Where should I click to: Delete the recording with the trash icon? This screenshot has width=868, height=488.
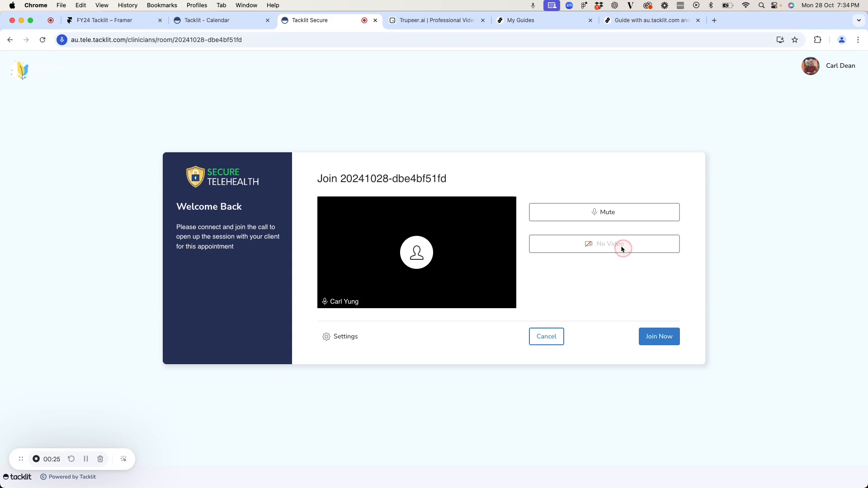coord(100,459)
